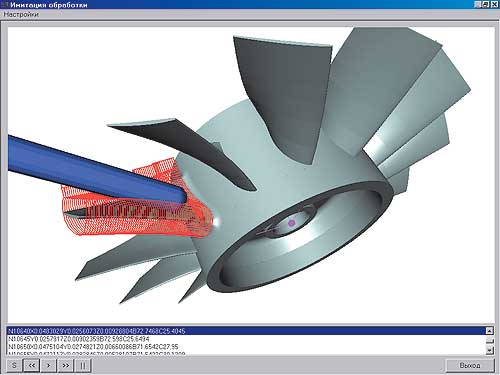Viewport: 500px width, 375px height.
Task: Pause simulation with the || button
Action: pos(83,365)
